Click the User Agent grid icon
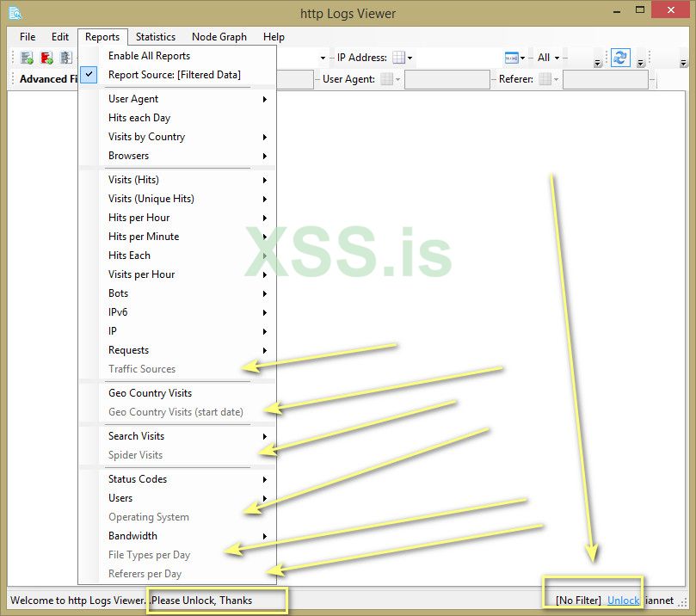 387,79
